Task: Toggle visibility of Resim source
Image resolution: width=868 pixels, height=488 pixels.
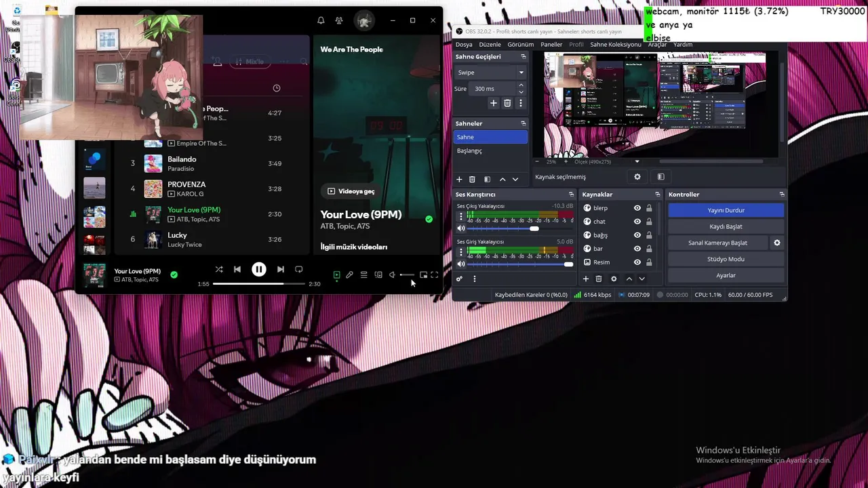Action: point(637,262)
